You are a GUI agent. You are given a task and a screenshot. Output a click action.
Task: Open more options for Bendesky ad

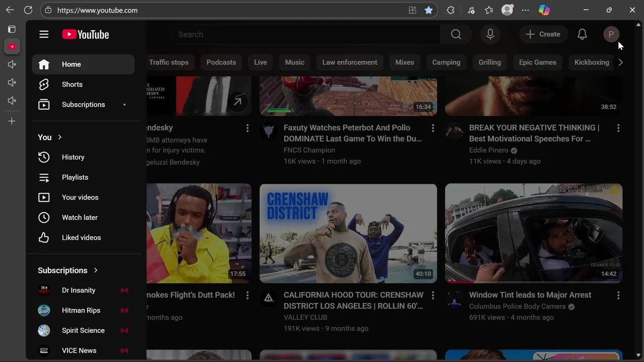pyautogui.click(x=247, y=129)
